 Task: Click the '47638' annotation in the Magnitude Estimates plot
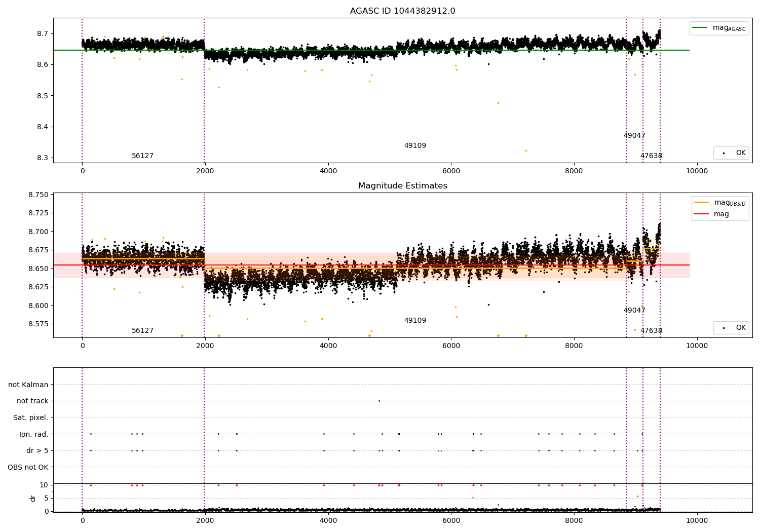click(651, 331)
